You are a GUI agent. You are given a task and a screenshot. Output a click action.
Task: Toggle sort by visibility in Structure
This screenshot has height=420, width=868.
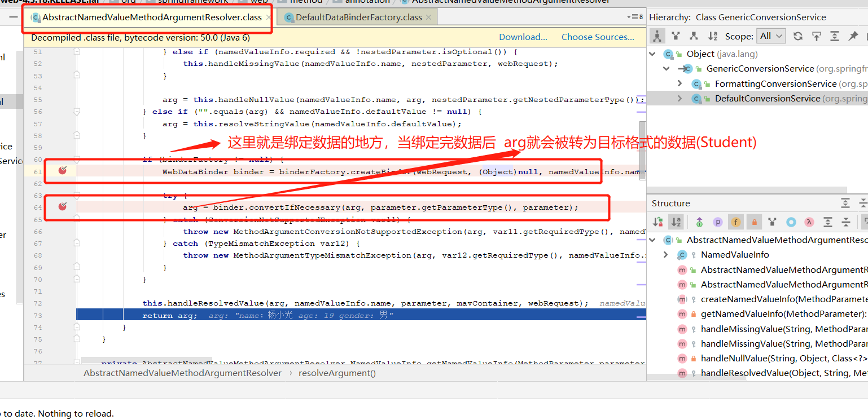[x=657, y=222]
